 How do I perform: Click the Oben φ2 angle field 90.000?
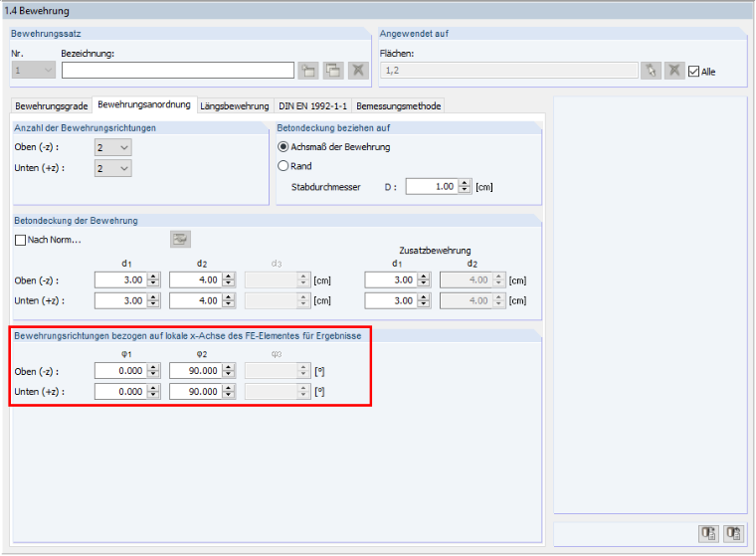196,371
